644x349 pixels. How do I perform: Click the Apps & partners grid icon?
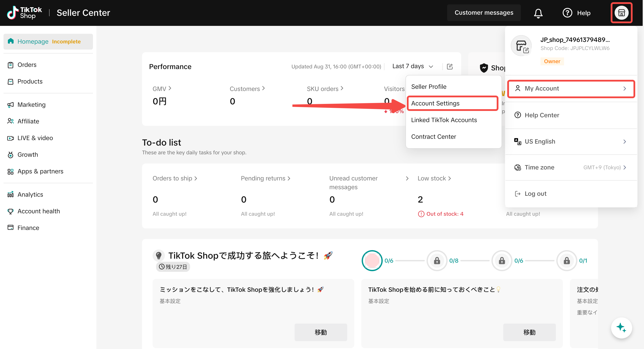pyautogui.click(x=11, y=171)
